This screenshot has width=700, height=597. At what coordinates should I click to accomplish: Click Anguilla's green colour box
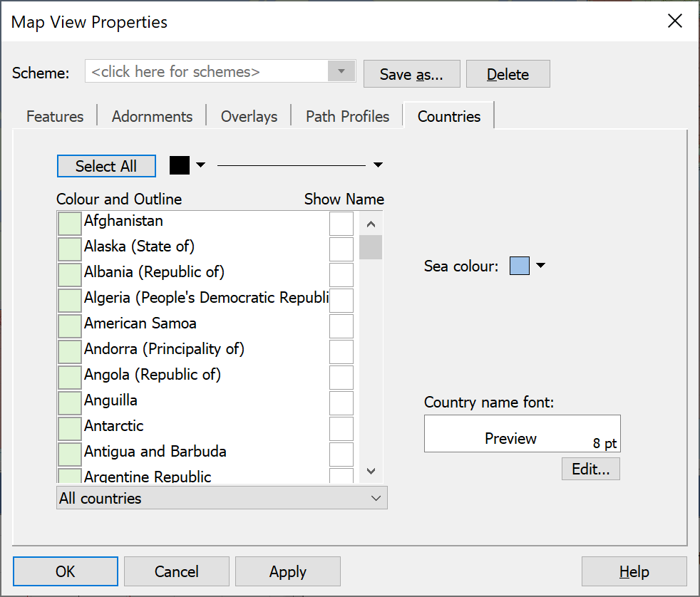pos(70,403)
